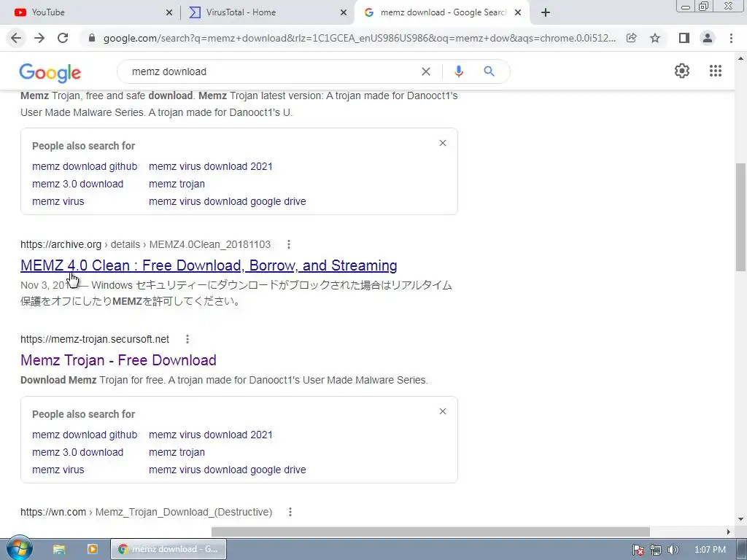Viewport: 747px width, 560px height.
Task: Close the memz download search tab
Action: pyautogui.click(x=518, y=12)
